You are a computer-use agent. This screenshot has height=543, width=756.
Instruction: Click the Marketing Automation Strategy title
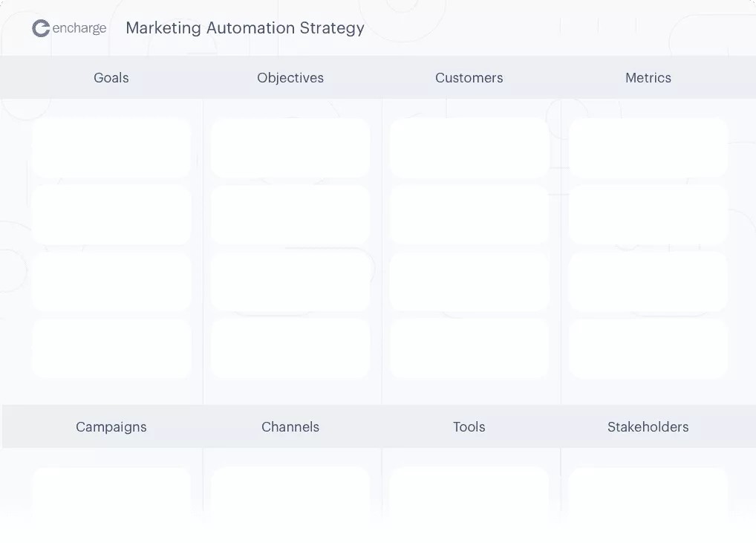(244, 28)
